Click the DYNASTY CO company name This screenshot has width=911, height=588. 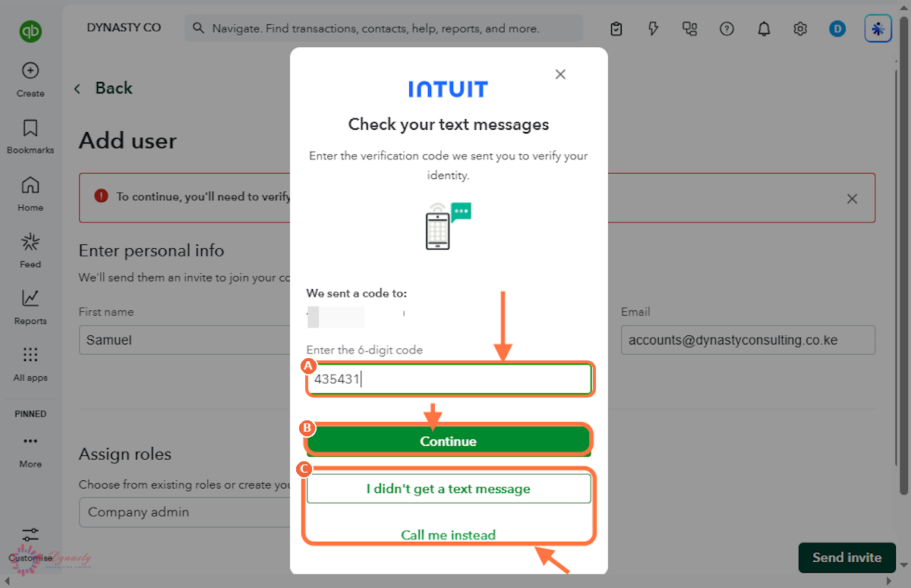pyautogui.click(x=124, y=27)
